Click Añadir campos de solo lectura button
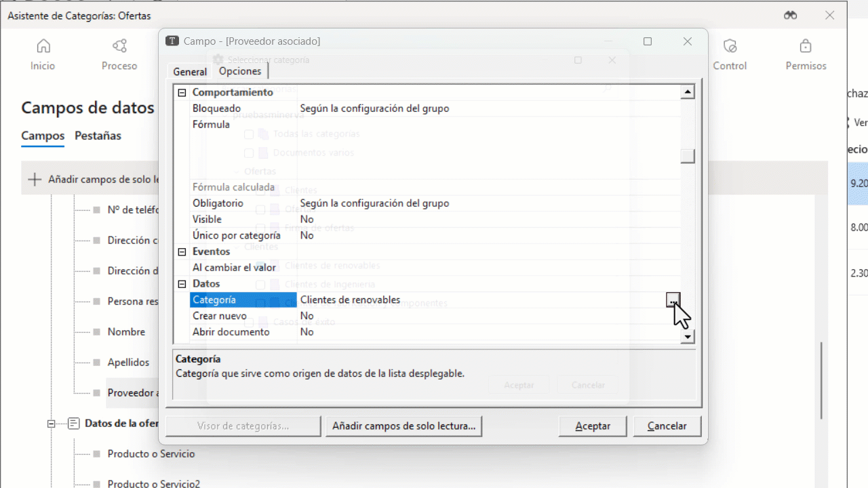The image size is (868, 488). [x=404, y=426]
